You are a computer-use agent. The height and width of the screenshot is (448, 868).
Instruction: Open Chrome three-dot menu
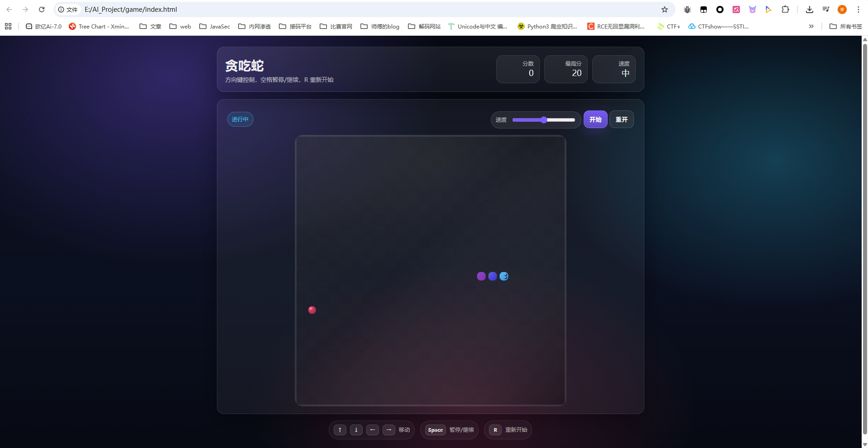click(x=858, y=10)
